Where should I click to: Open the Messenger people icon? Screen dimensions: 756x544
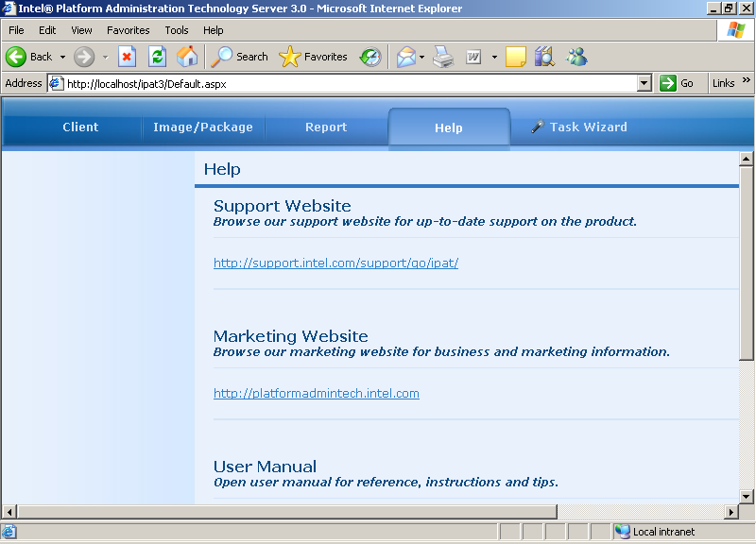(576, 57)
